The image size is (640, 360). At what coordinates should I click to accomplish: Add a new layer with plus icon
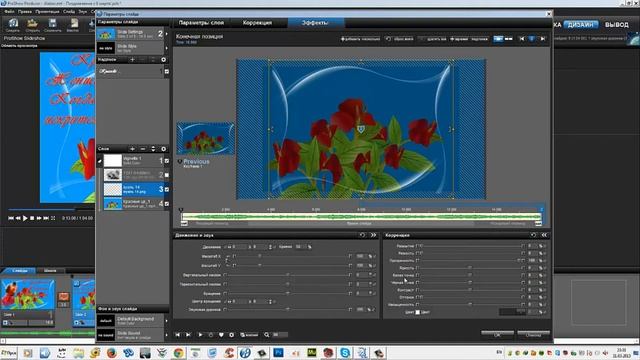pos(132,149)
